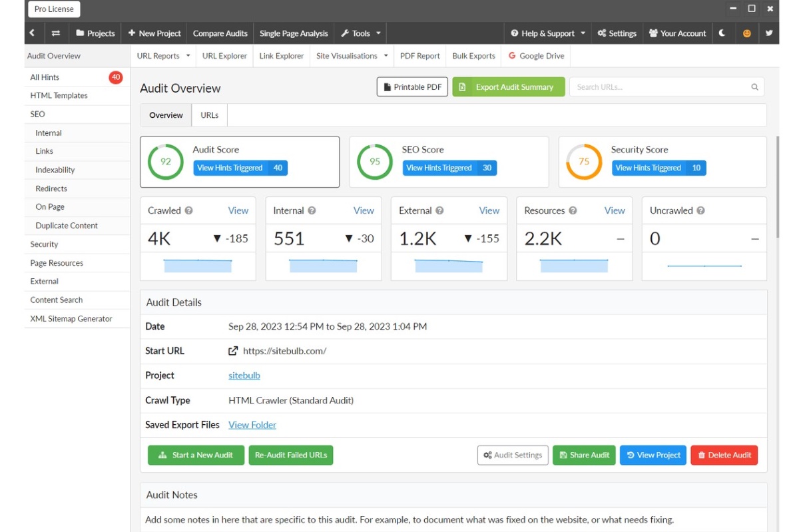Open the Help & Support dropdown
799x532 pixels.
pos(548,33)
